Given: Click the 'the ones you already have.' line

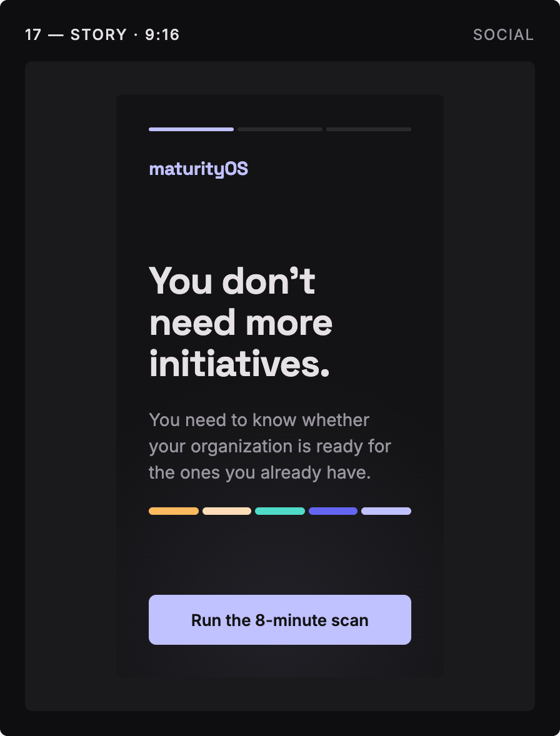Looking at the screenshot, I should [x=259, y=473].
